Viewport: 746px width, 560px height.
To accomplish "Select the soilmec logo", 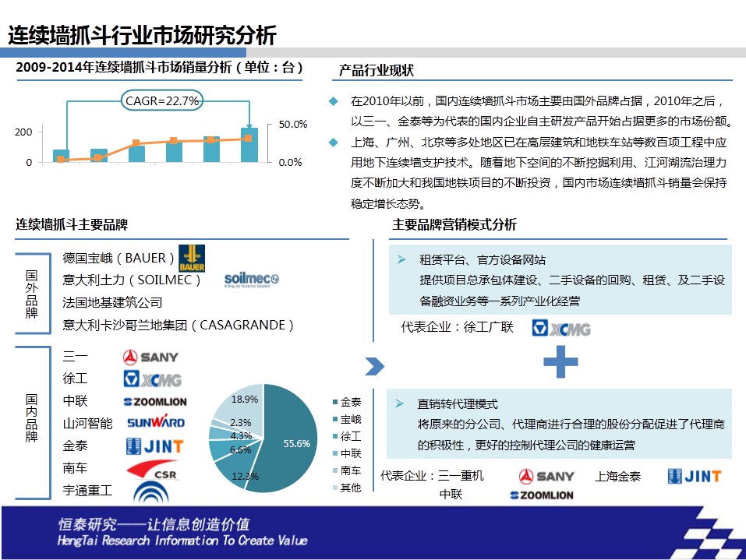I will pos(252,280).
